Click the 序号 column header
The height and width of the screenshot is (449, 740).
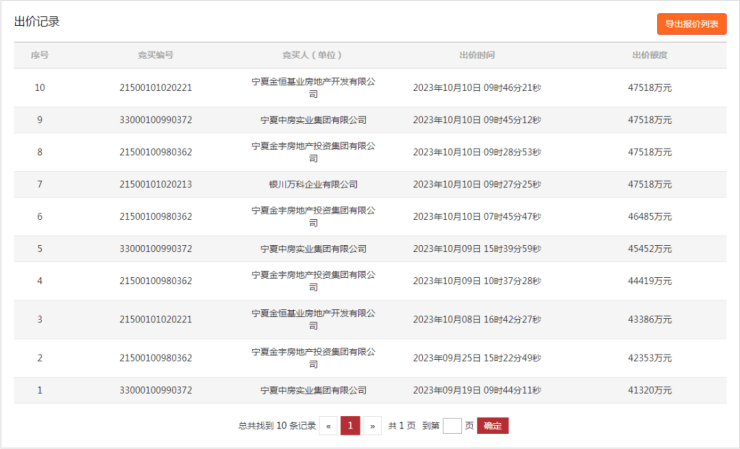(40, 55)
